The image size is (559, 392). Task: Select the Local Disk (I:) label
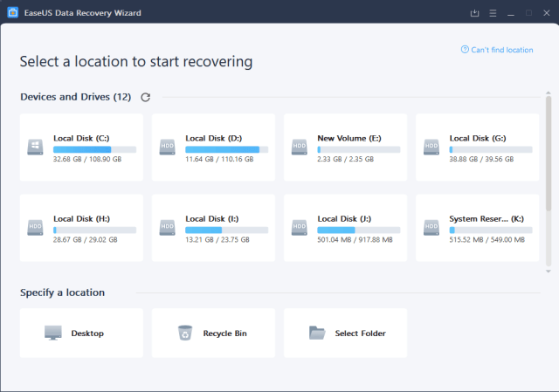tap(212, 219)
